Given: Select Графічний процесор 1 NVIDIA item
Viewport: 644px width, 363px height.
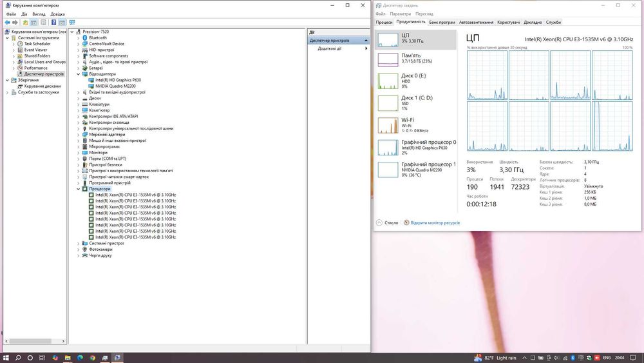Looking at the screenshot, I should (415, 170).
